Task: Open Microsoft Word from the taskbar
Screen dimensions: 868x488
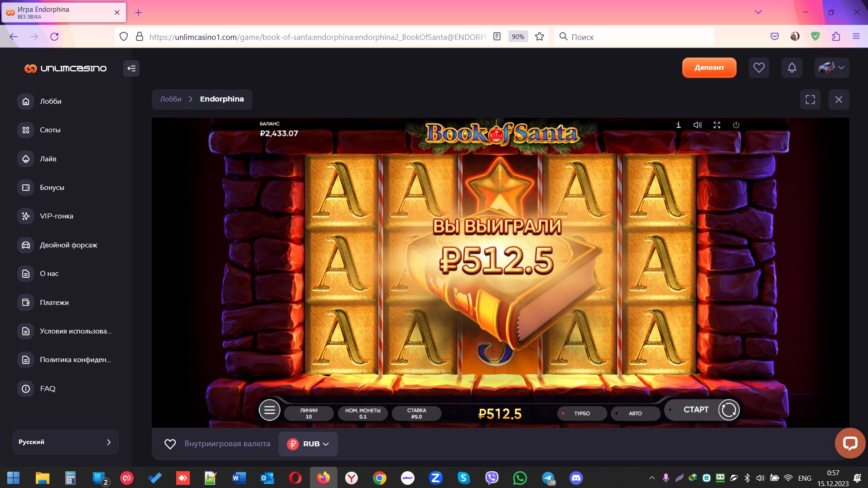Action: [x=239, y=478]
